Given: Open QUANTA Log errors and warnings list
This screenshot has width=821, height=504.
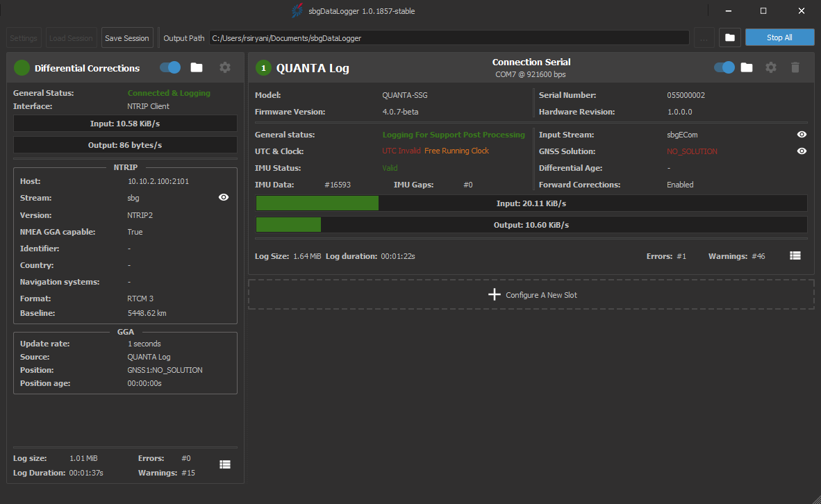Looking at the screenshot, I should coord(795,256).
